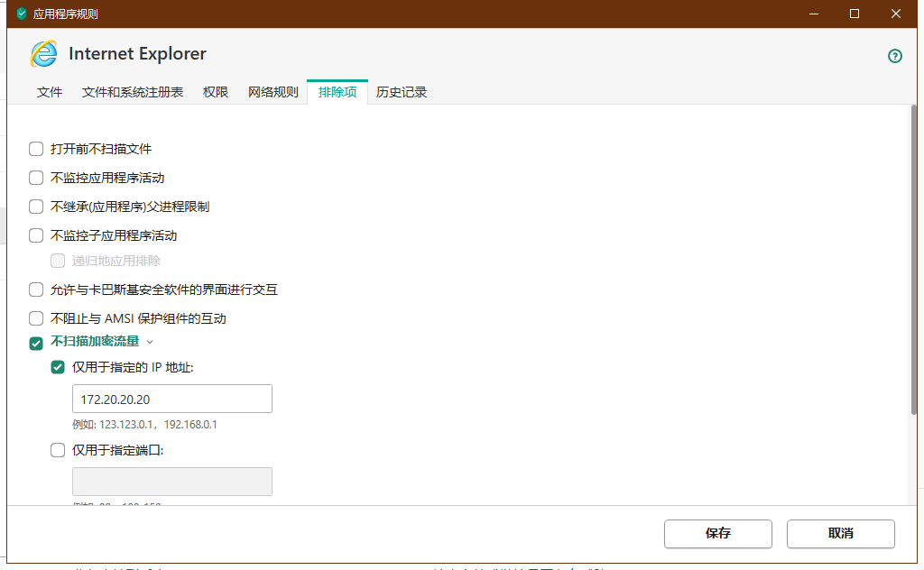Viewport: 924px width, 570px height.
Task: Collapse the 不扫描加密流量 chevron
Action: [150, 342]
